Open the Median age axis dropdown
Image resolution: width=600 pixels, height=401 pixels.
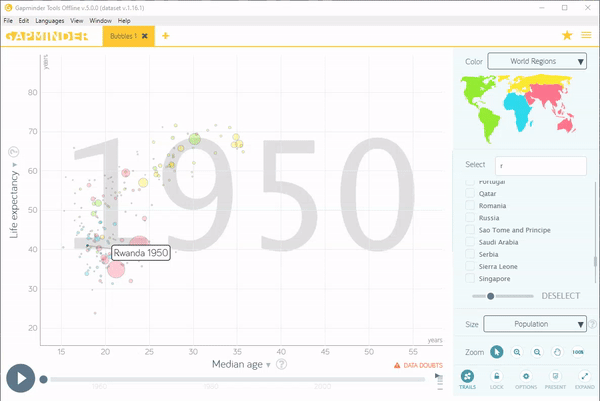(241, 364)
